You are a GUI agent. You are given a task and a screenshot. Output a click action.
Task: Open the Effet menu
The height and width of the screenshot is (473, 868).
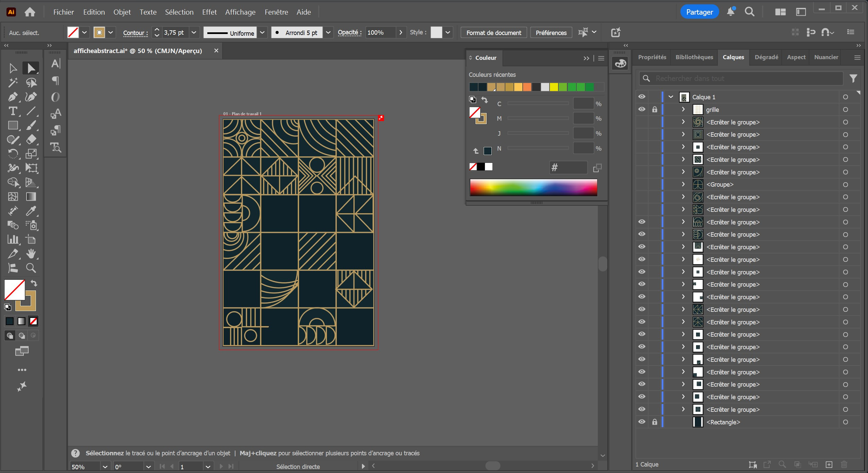click(209, 12)
